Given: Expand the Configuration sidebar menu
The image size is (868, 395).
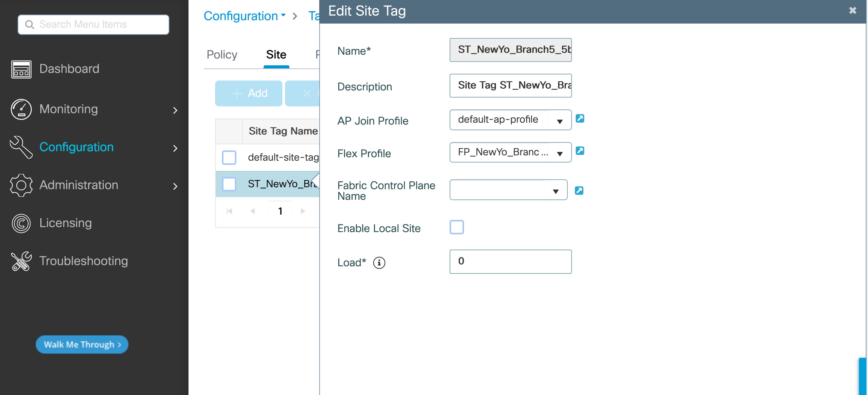Looking at the screenshot, I should [175, 148].
